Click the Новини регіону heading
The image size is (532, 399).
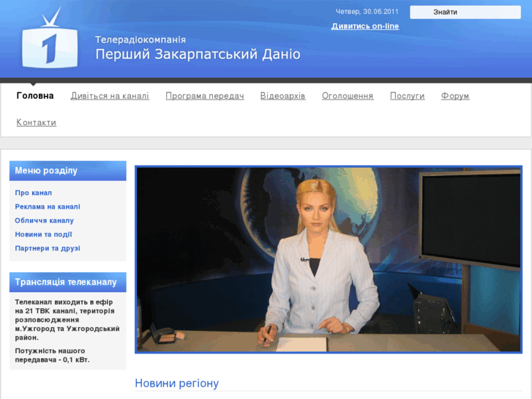point(177,383)
